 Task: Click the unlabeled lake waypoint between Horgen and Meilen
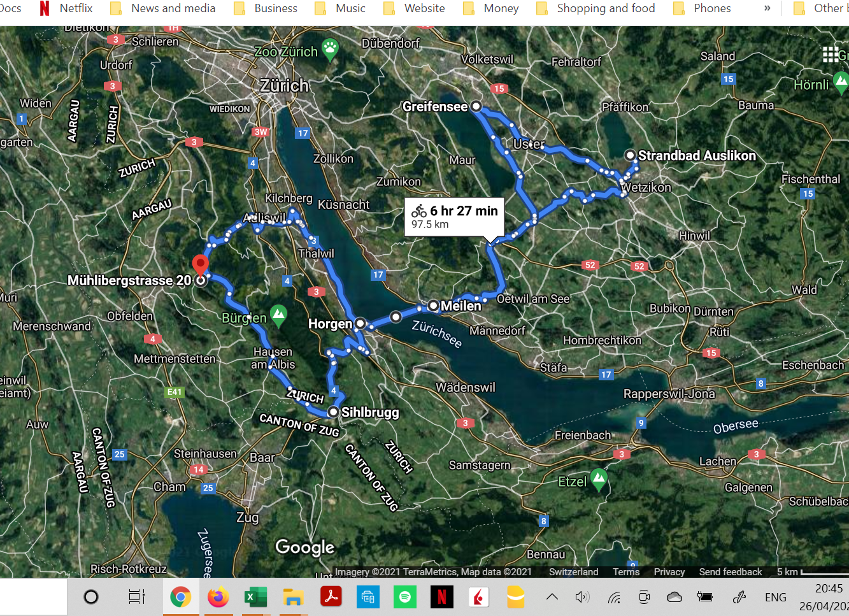click(x=396, y=316)
